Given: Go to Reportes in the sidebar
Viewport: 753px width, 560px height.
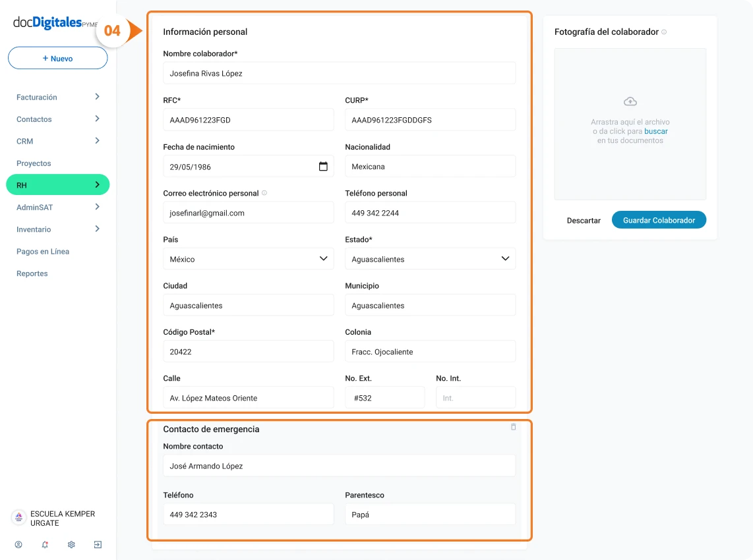Looking at the screenshot, I should 32,273.
